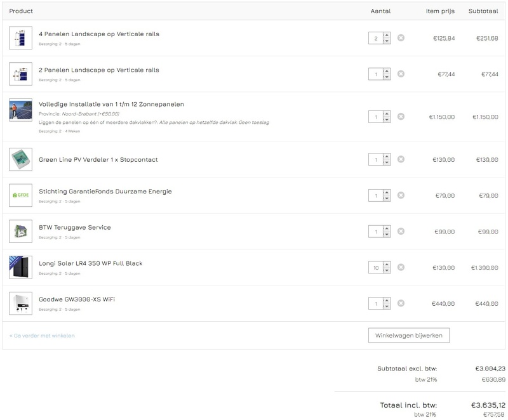Image resolution: width=508 pixels, height=420 pixels.
Task: Open Green Line PV Verdeler product page
Action: (98, 159)
